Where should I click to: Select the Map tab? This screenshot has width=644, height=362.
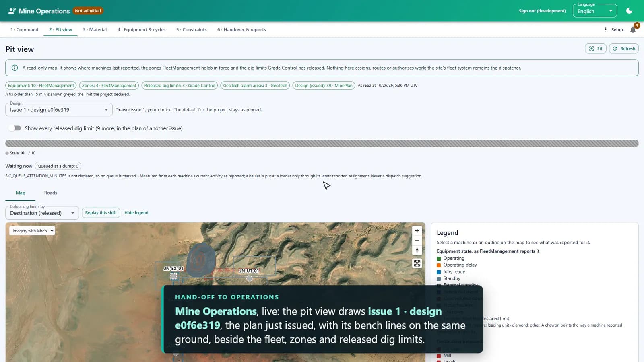tap(21, 193)
